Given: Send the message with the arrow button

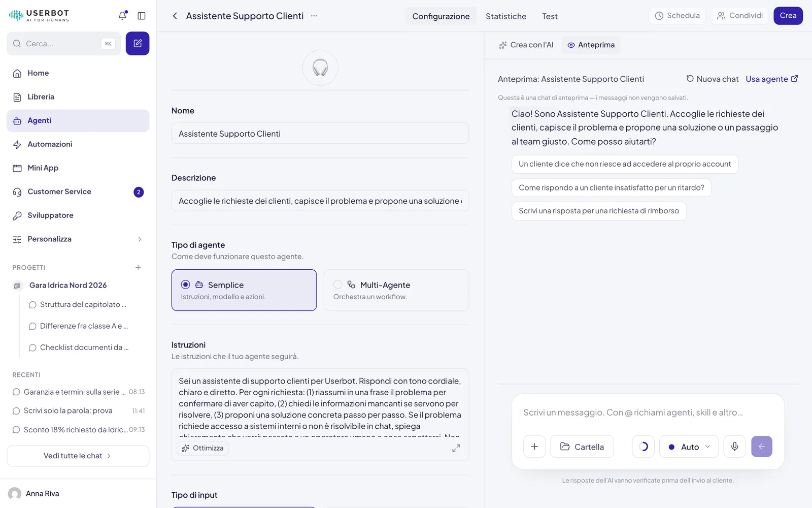Looking at the screenshot, I should [x=762, y=447].
